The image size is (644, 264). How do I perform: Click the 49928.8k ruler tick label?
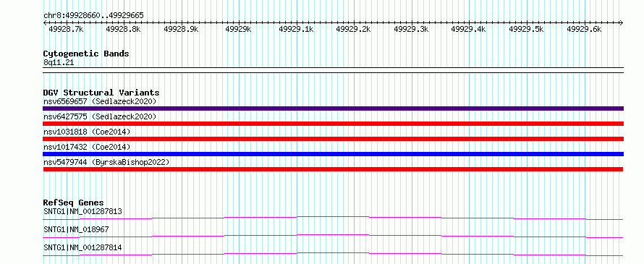coord(123,29)
